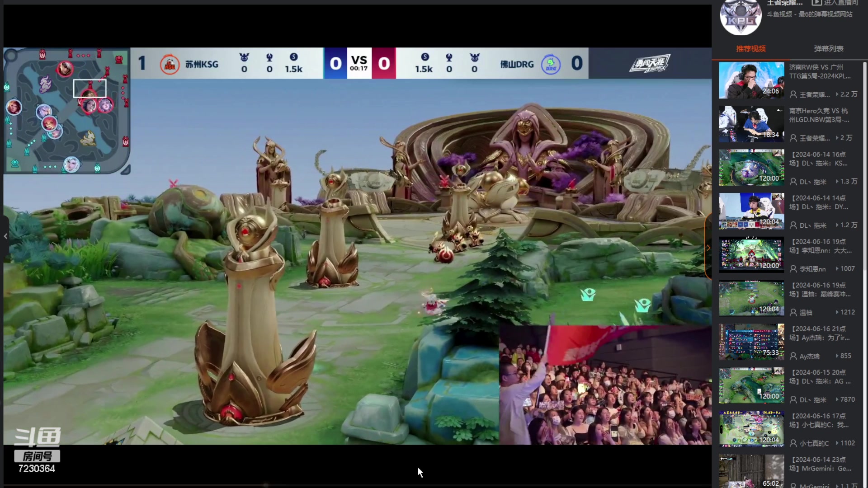Open the 南京Hero久竞 VS 杭州LGD.NBW video title
The width and height of the screenshot is (868, 488).
[819, 115]
